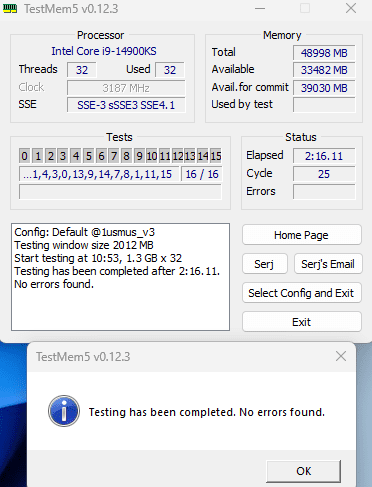Select test box number 8
Viewport: 372px width, 487px height.
pos(127,156)
